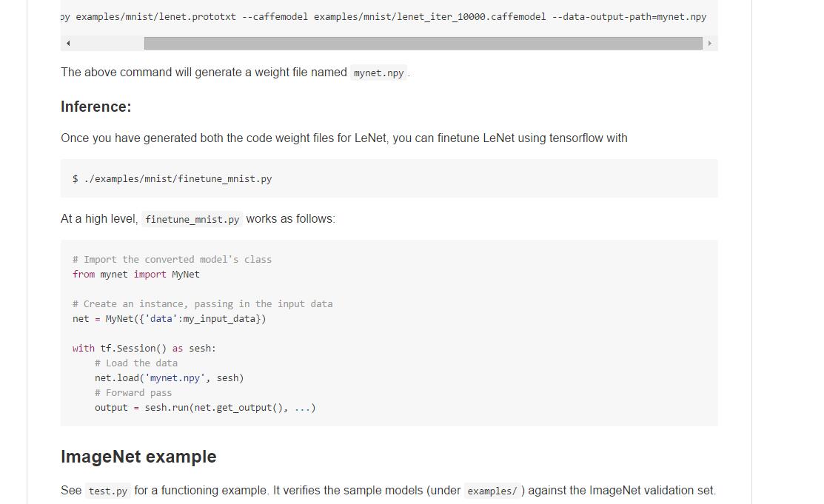
Task: Click the "Once you have generated" paragraph
Action: click(x=344, y=138)
